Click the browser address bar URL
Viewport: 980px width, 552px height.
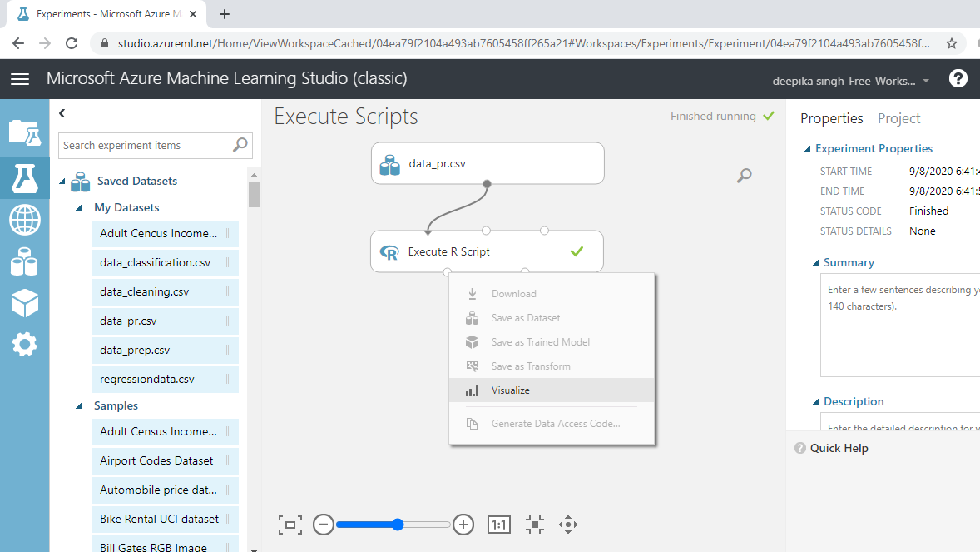(524, 43)
